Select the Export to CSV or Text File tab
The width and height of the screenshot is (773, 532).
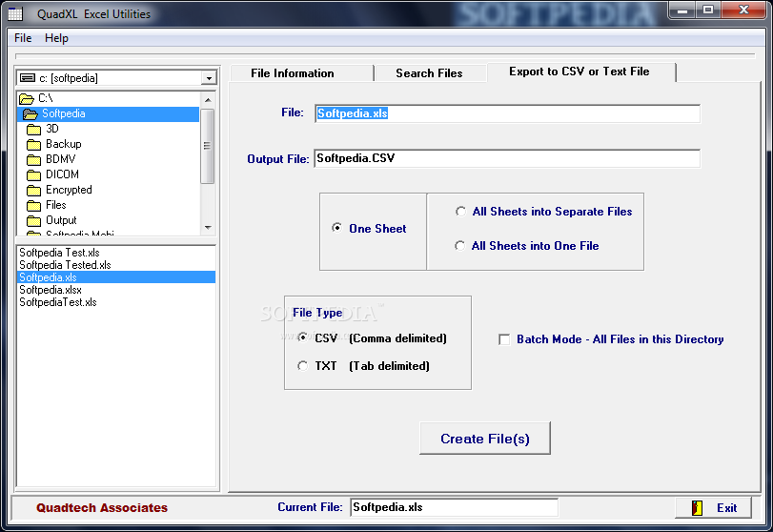pyautogui.click(x=580, y=72)
